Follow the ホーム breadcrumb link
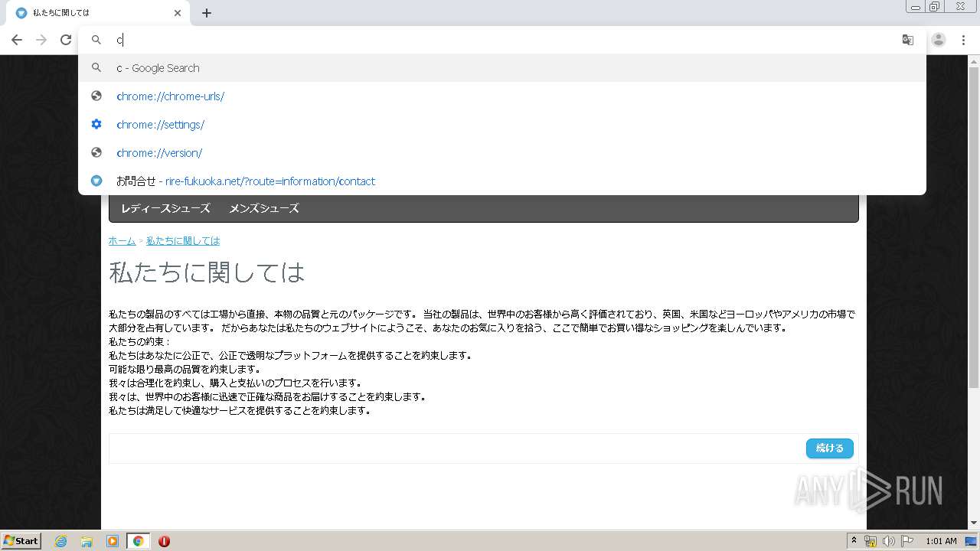This screenshot has height=551, width=980. click(122, 241)
